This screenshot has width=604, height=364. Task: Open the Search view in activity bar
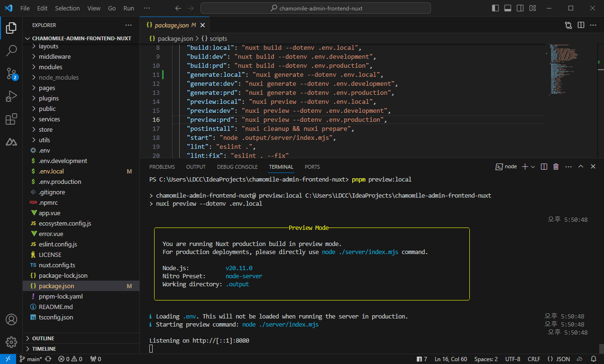coord(11,50)
